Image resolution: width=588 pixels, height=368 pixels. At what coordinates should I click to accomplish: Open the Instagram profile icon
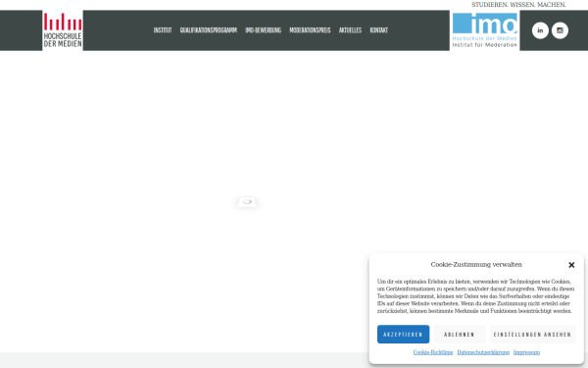click(560, 30)
